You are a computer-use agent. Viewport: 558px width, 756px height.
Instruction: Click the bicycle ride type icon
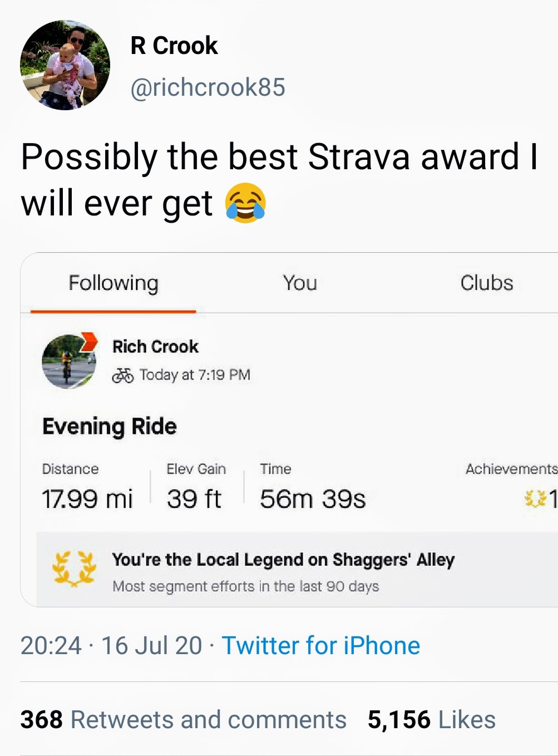123,375
